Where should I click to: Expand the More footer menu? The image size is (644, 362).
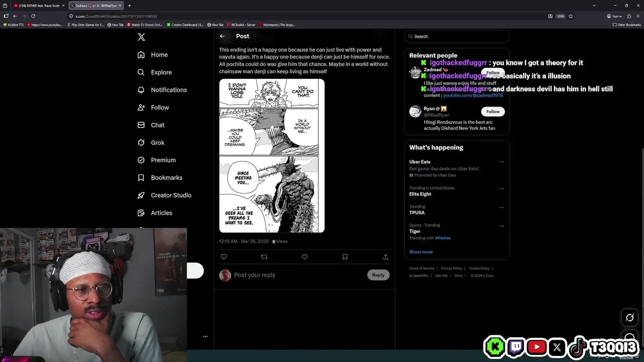coord(460,276)
